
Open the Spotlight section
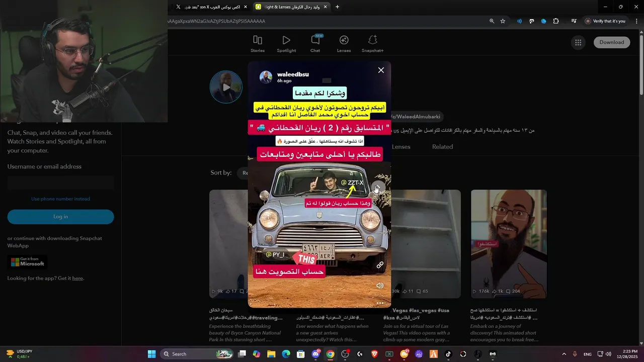click(286, 44)
